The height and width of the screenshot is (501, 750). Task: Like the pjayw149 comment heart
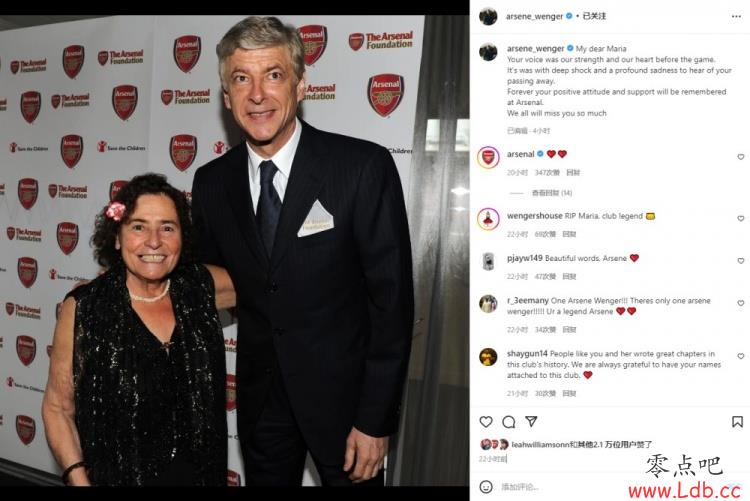pos(740,261)
